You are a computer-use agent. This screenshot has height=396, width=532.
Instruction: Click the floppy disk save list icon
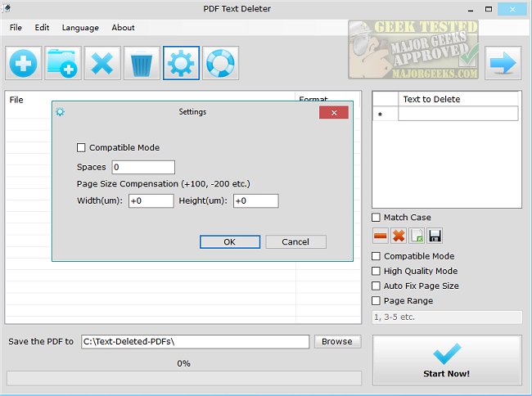pyautogui.click(x=435, y=236)
